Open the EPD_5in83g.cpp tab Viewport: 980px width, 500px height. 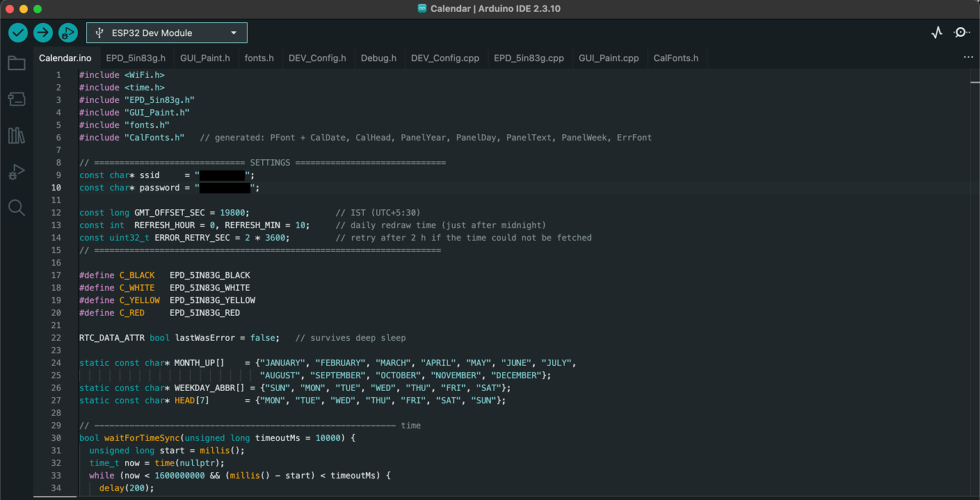point(529,58)
